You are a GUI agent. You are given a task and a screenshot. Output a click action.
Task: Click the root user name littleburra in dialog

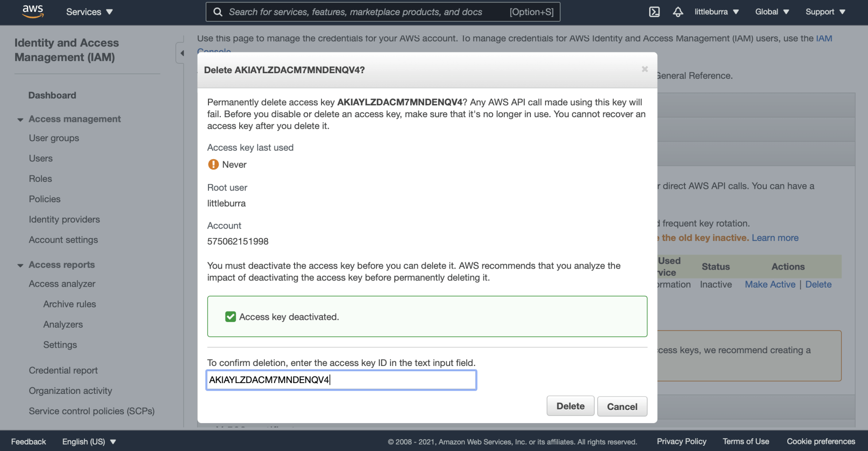[x=226, y=203]
